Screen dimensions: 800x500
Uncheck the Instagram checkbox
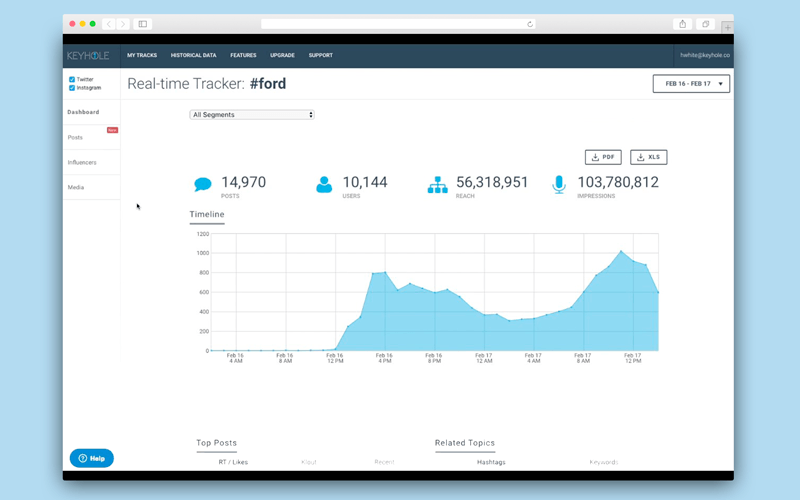click(x=72, y=88)
